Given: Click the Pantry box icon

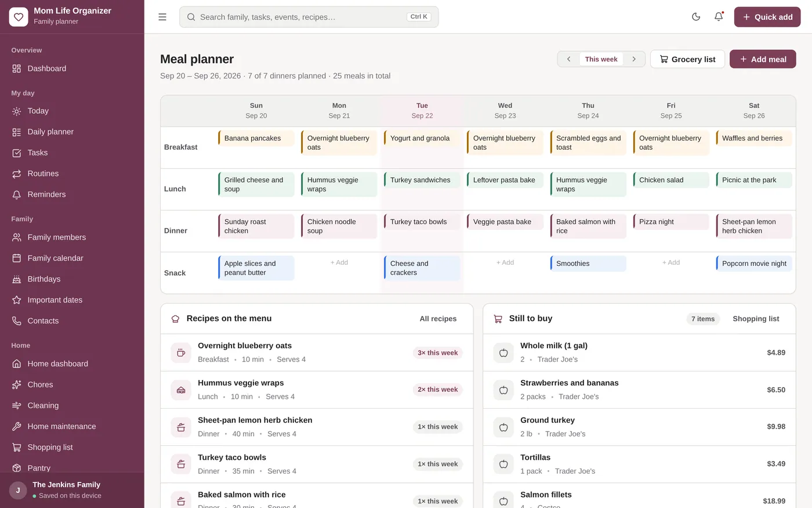Looking at the screenshot, I should 17,468.
